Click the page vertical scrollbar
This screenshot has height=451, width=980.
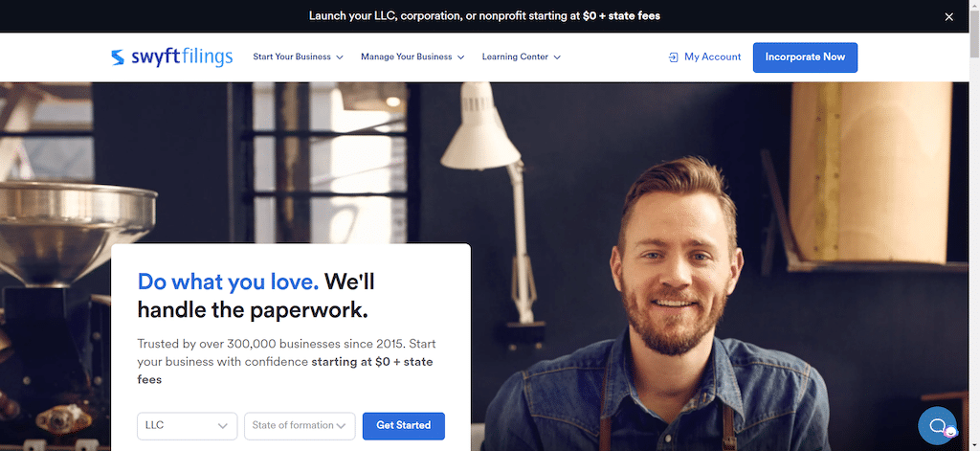pyautogui.click(x=974, y=225)
